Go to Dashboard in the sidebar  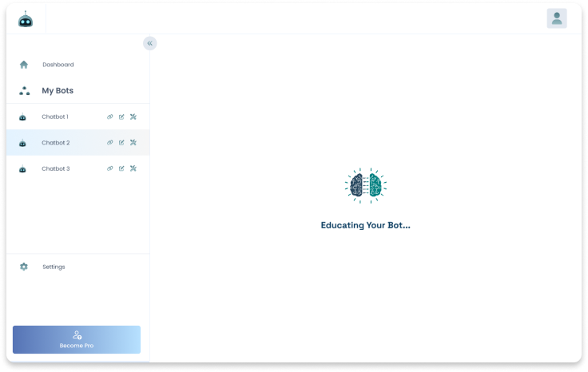[58, 65]
